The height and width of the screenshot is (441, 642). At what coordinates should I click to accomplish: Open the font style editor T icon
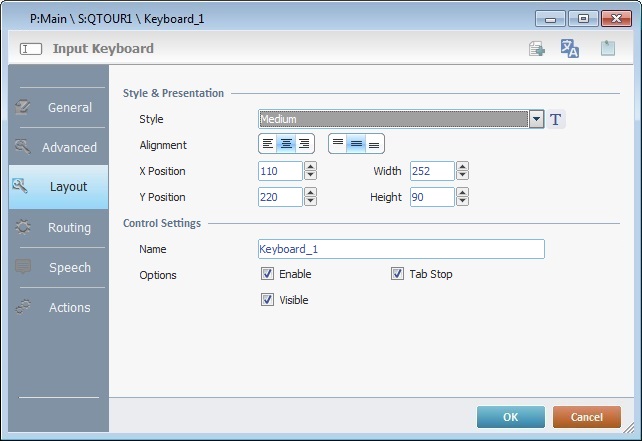click(557, 120)
